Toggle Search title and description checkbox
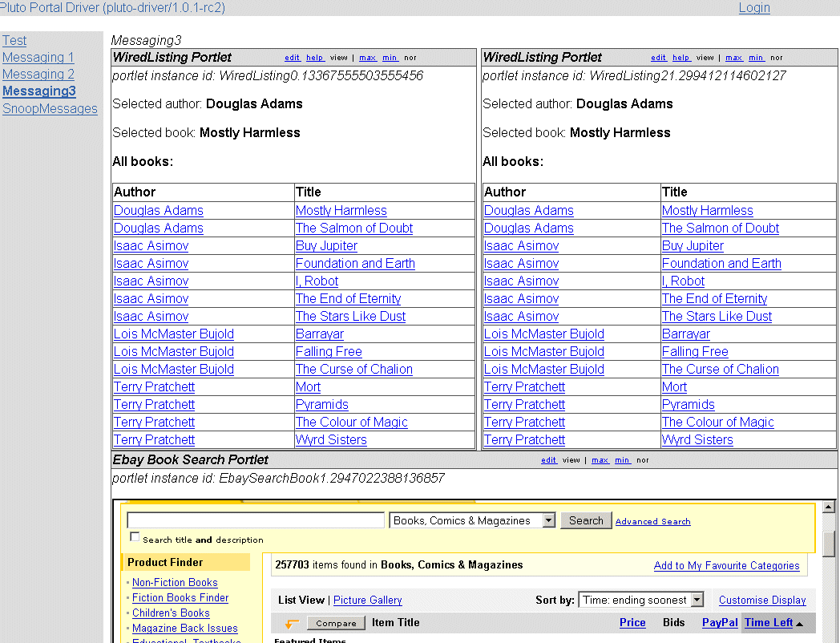840x643 pixels. [135, 537]
